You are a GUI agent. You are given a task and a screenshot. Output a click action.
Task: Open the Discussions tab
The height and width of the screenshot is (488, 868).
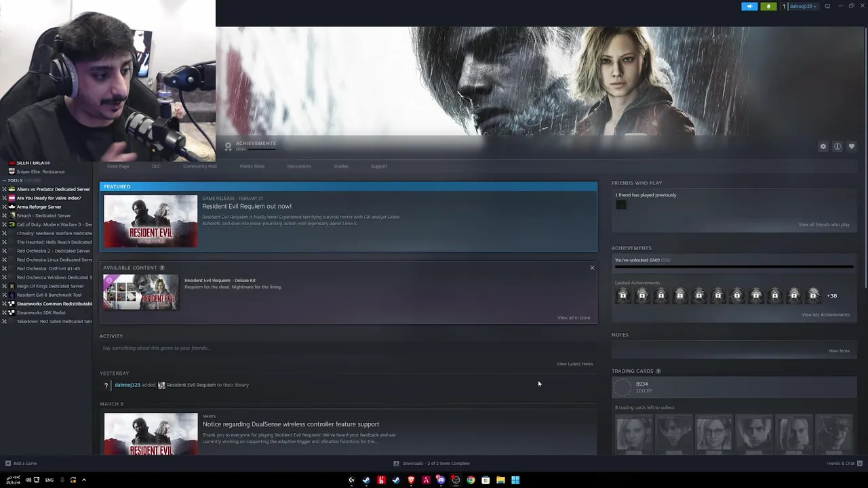pyautogui.click(x=299, y=166)
